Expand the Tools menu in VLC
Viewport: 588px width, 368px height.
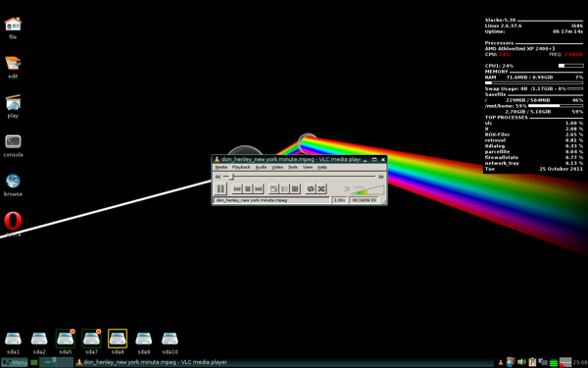point(293,167)
